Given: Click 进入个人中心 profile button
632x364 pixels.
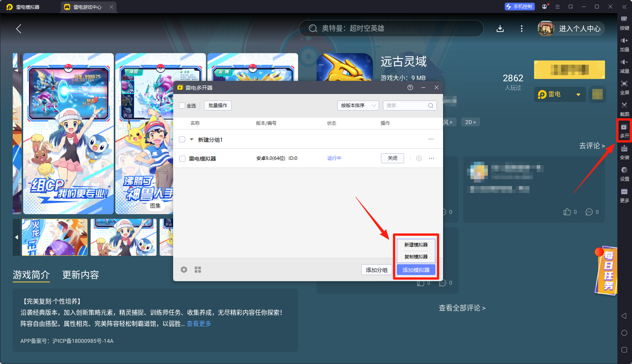Looking at the screenshot, I should tap(571, 29).
